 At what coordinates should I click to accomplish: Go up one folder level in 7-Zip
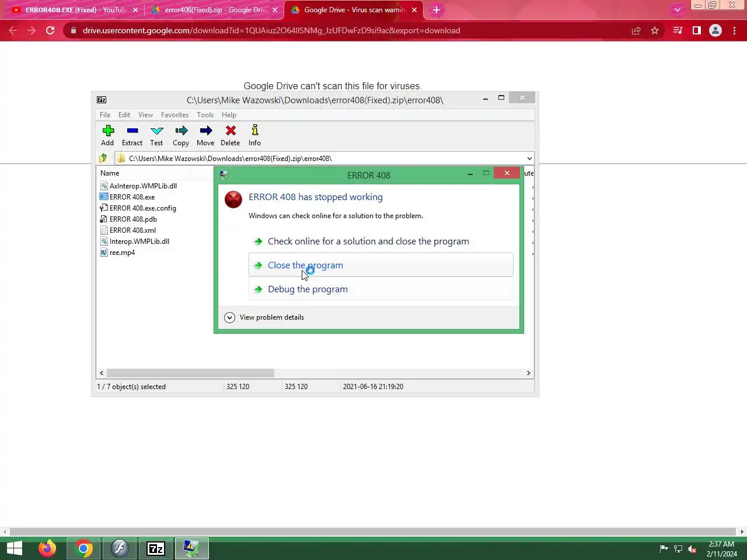click(103, 158)
